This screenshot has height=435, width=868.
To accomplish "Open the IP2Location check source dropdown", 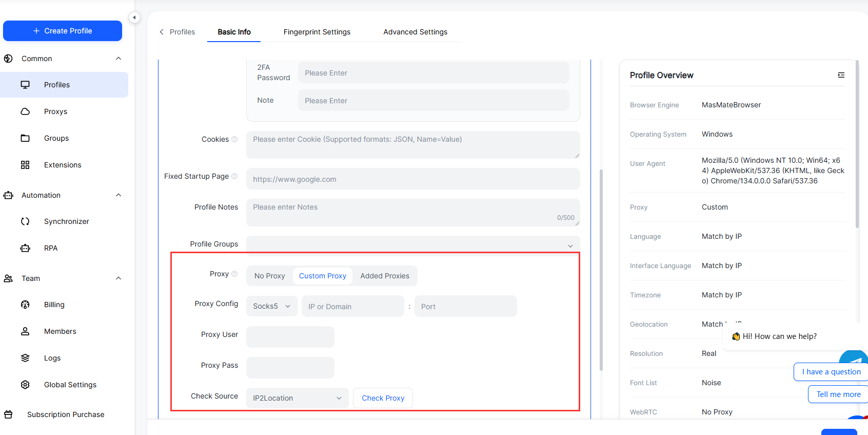I will click(297, 398).
